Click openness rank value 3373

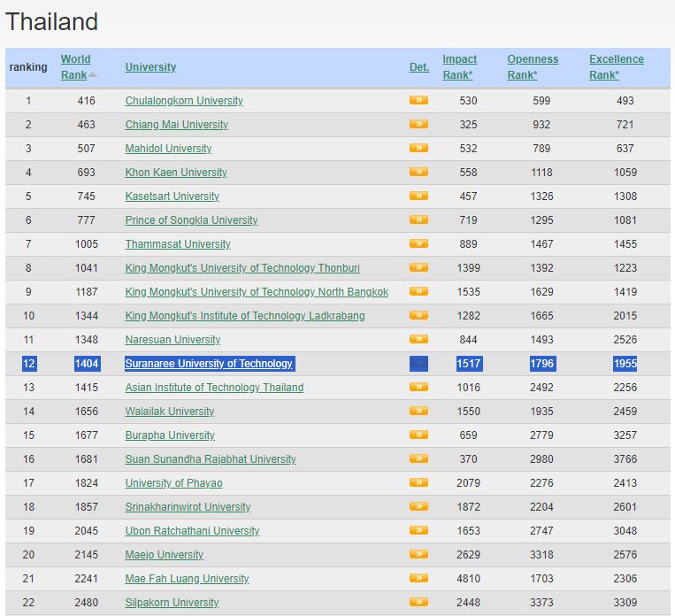(541, 603)
